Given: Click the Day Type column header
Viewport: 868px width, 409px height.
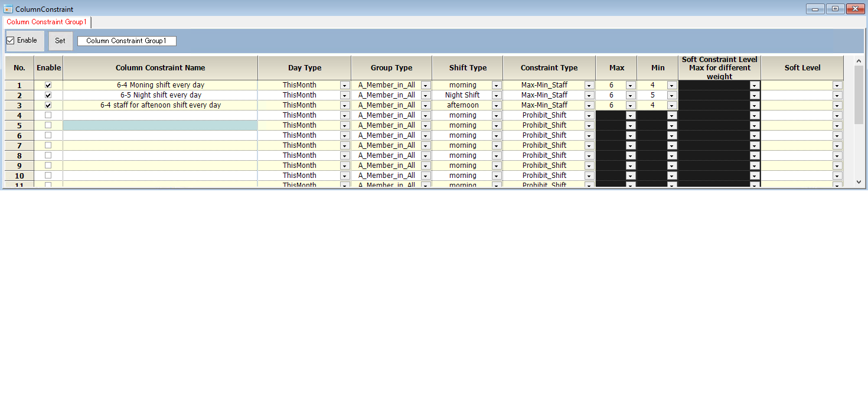Looking at the screenshot, I should pos(305,68).
